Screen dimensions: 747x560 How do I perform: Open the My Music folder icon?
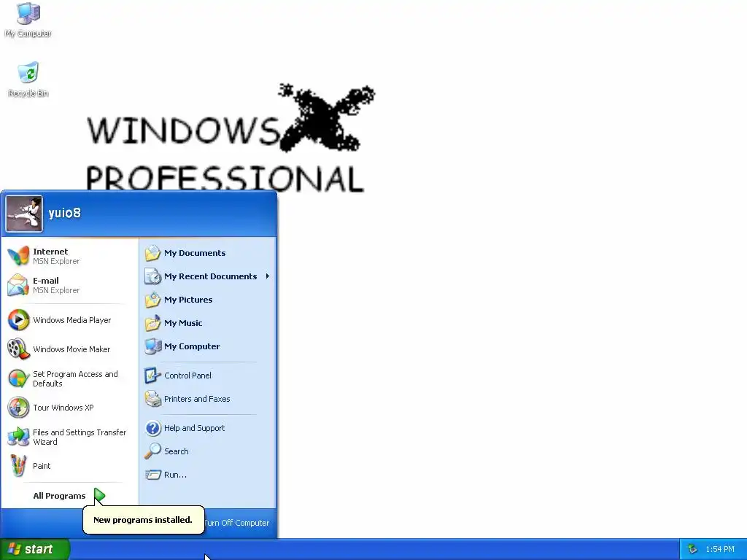pyautogui.click(x=153, y=323)
